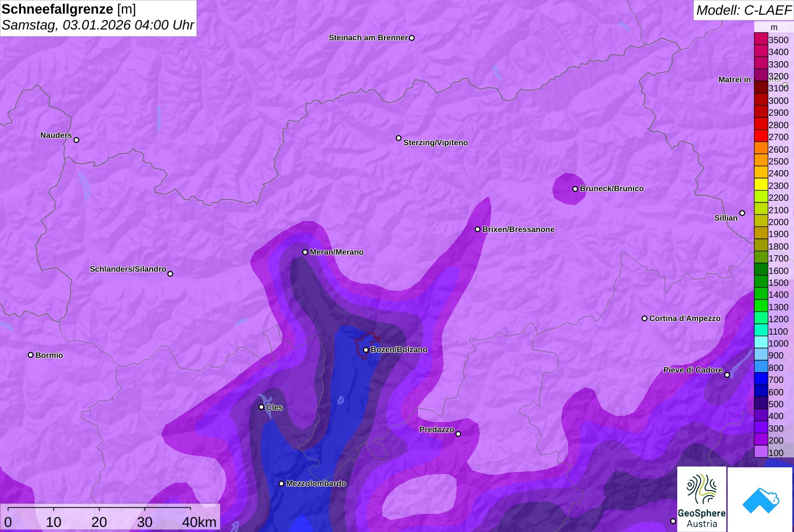Image resolution: width=794 pixels, height=532 pixels.
Task: Click the Predazzo label text
Action: pyautogui.click(x=437, y=430)
